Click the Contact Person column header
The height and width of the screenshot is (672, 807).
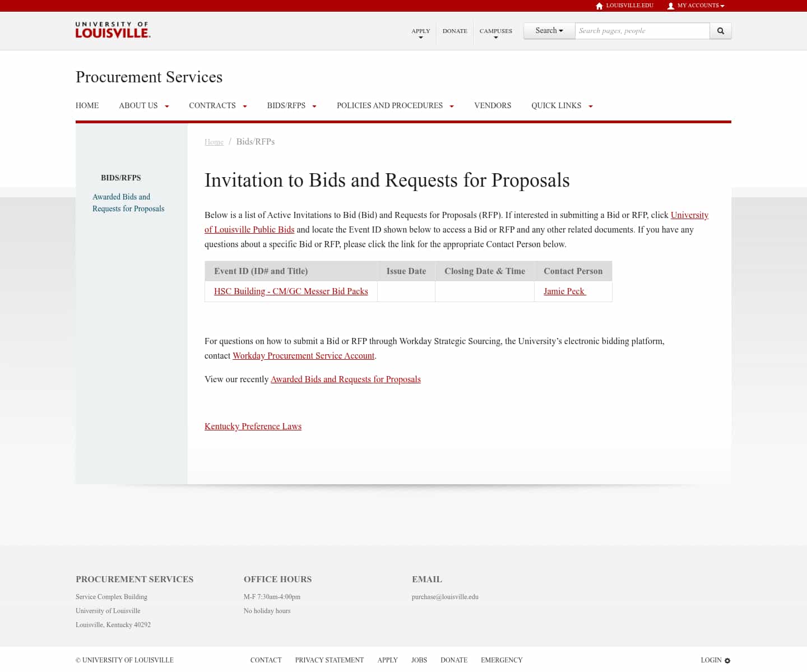point(573,271)
